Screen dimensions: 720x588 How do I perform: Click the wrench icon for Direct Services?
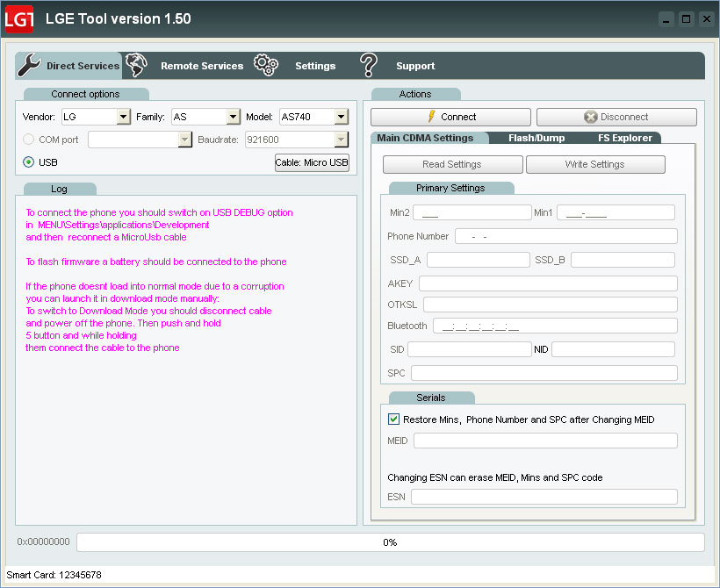pos(29,65)
